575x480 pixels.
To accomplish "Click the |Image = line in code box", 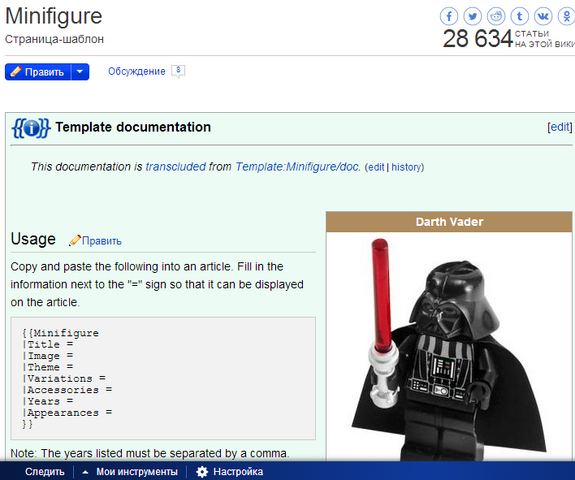I will pos(48,356).
